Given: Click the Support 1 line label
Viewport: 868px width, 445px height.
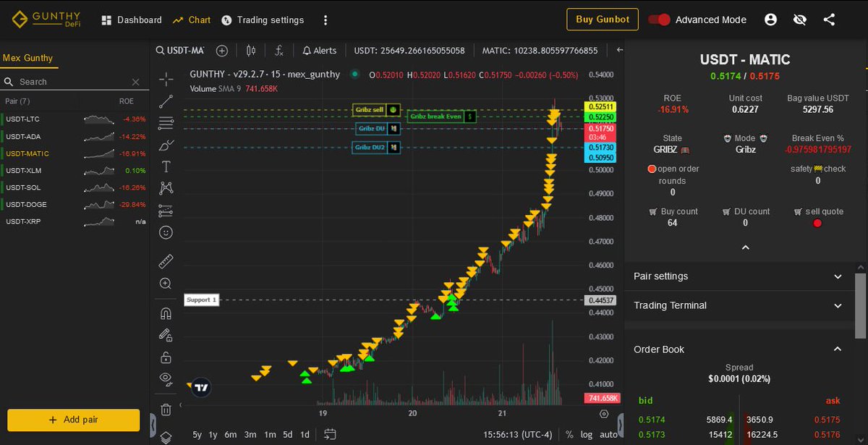Looking at the screenshot, I should click(202, 300).
